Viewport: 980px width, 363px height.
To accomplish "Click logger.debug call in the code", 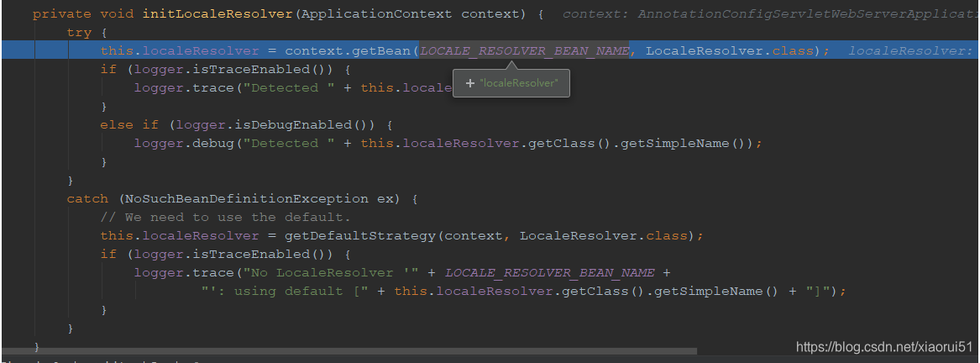I will click(184, 144).
